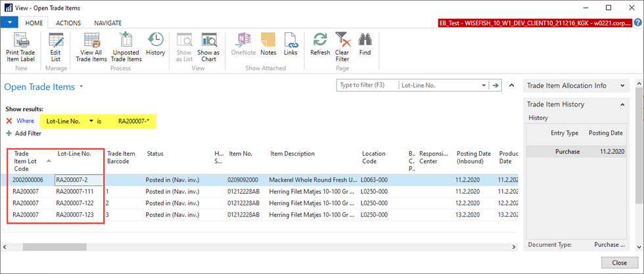The width and height of the screenshot is (644, 274).
Task: Switch to the ACTIONS ribbon tab
Action: [68, 22]
